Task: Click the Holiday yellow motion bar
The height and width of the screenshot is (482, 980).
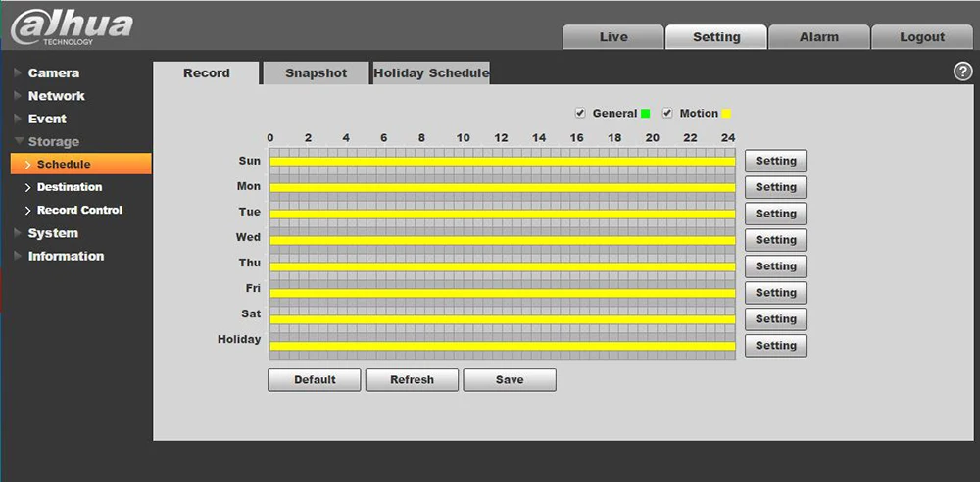Action: coord(503,346)
